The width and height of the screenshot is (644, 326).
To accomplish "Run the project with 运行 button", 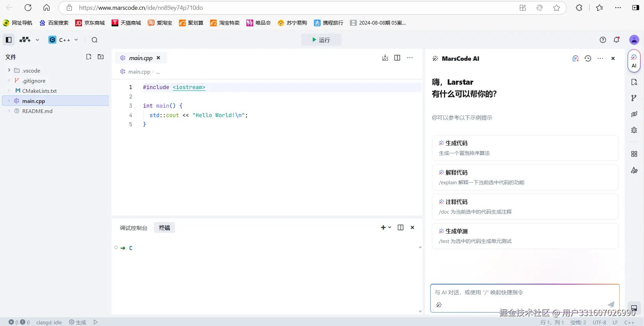I will [321, 40].
